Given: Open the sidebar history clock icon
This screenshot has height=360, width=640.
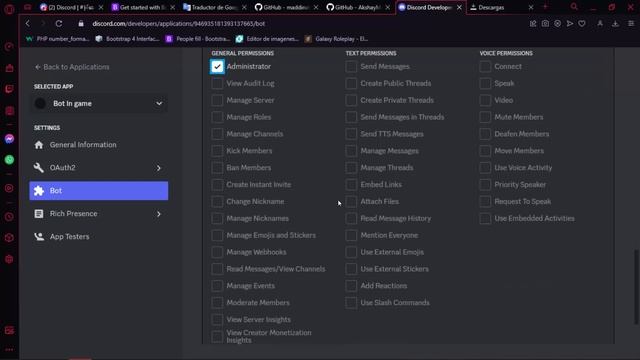Looking at the screenshot, I should (9, 217).
